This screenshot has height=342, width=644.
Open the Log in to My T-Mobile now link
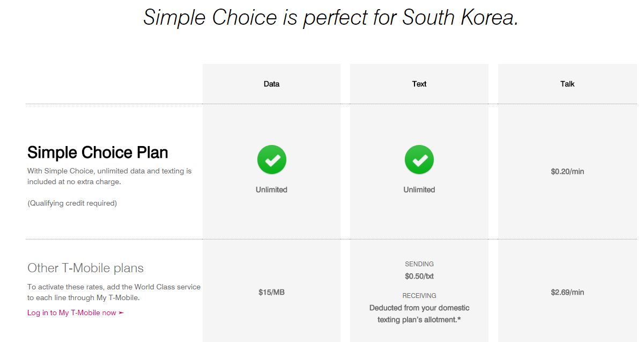click(x=76, y=312)
